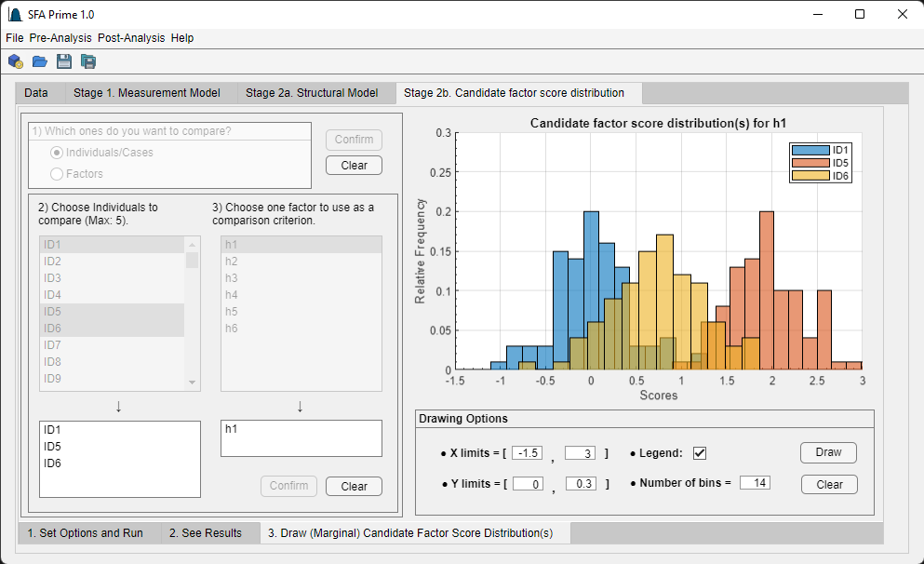Viewport: 924px width, 564px height.
Task: Click the chart title for h1
Action: click(x=658, y=123)
